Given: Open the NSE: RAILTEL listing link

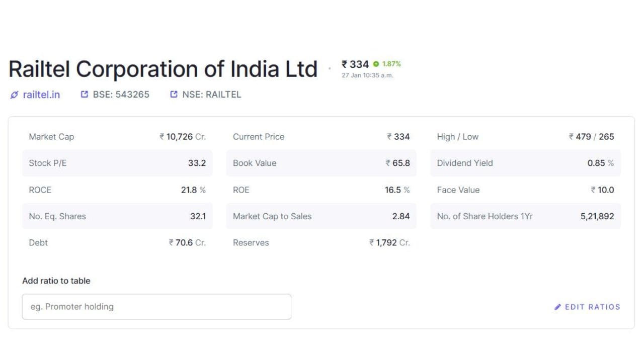Looking at the screenshot, I should point(211,95).
